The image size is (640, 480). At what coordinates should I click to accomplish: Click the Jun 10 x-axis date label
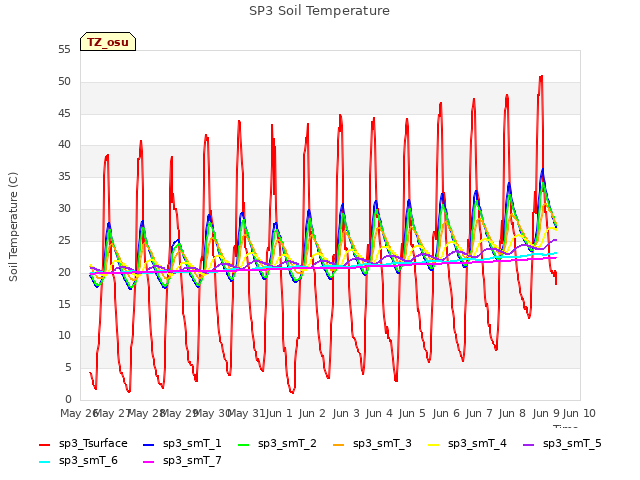tap(579, 413)
